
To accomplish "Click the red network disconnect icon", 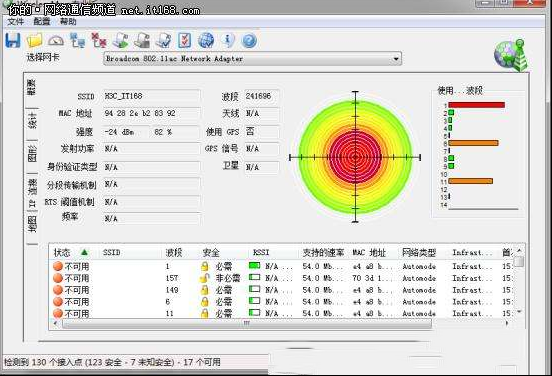I will 99,40.
